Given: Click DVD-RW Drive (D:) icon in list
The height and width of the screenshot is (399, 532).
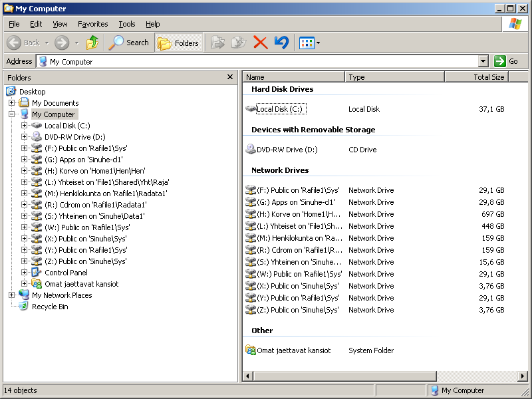Looking at the screenshot, I should point(251,149).
